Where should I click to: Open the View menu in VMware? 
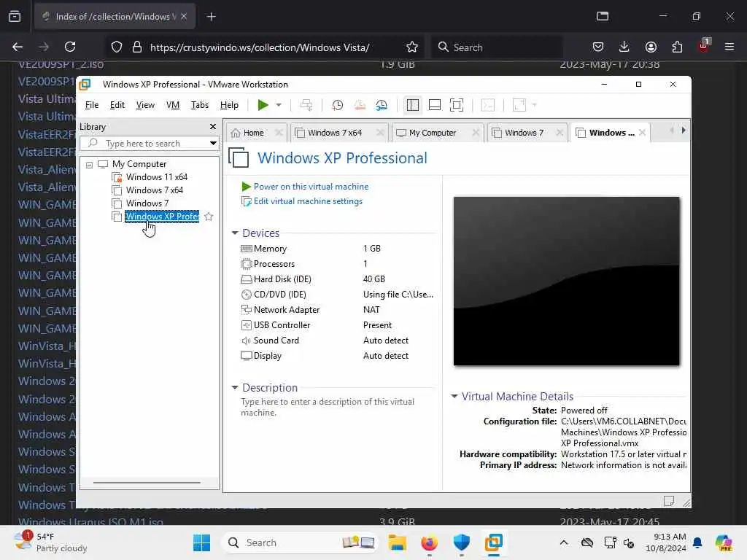145,105
